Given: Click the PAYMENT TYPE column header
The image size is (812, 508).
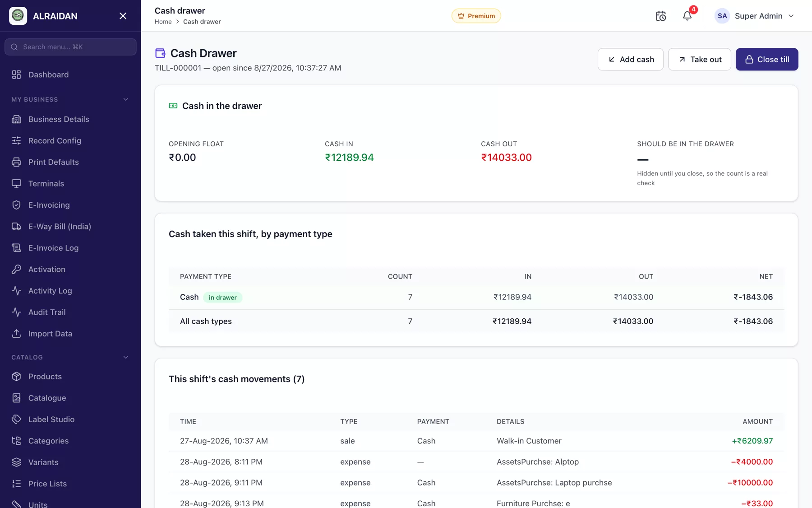Looking at the screenshot, I should 206,276.
